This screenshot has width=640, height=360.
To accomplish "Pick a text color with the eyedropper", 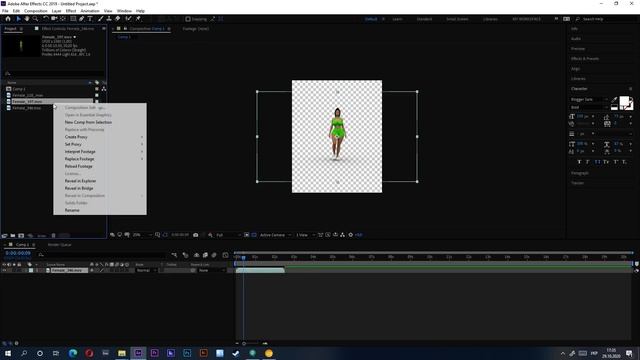I will [x=614, y=99].
